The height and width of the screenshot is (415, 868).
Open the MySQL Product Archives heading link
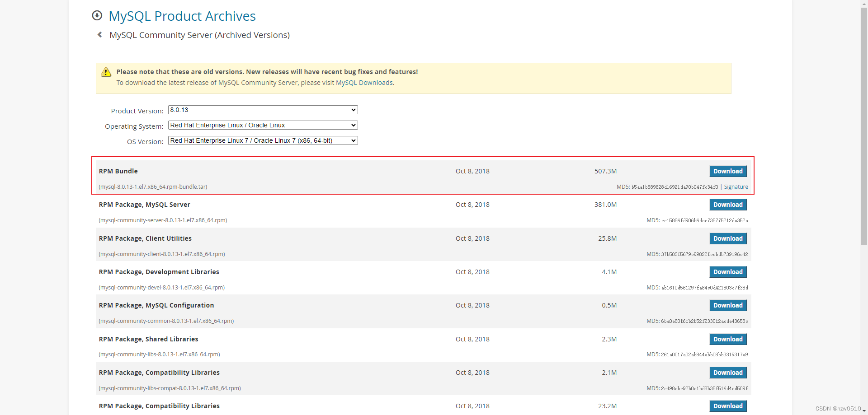182,16
